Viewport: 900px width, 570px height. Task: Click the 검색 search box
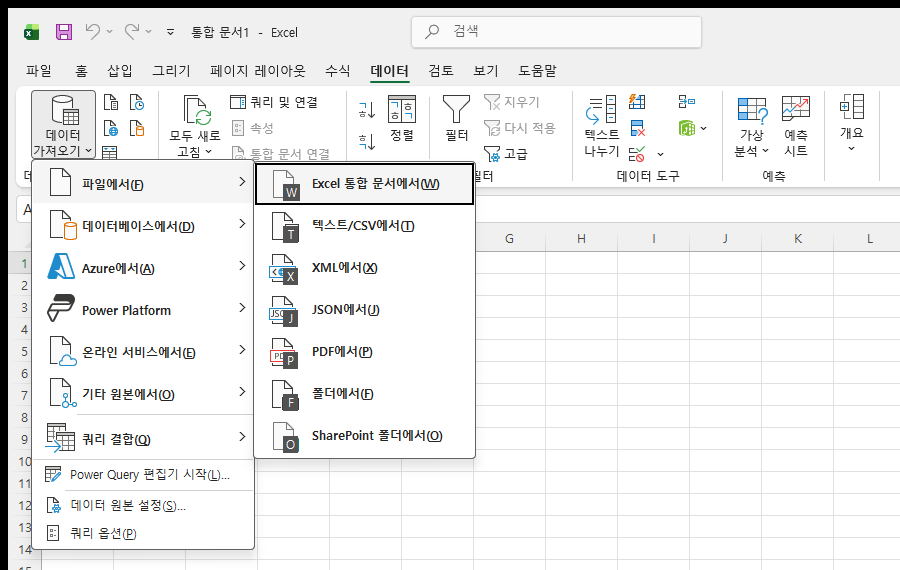point(556,32)
